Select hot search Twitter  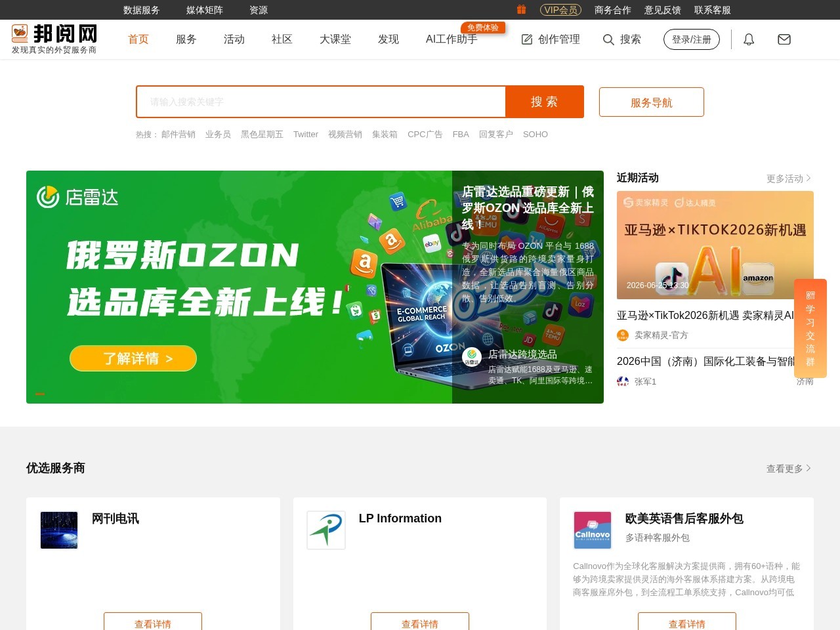(x=306, y=135)
